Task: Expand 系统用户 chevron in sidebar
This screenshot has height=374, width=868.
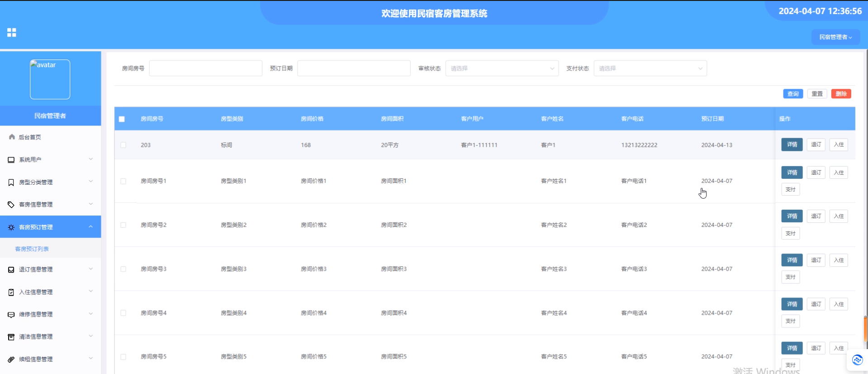Action: [91, 159]
